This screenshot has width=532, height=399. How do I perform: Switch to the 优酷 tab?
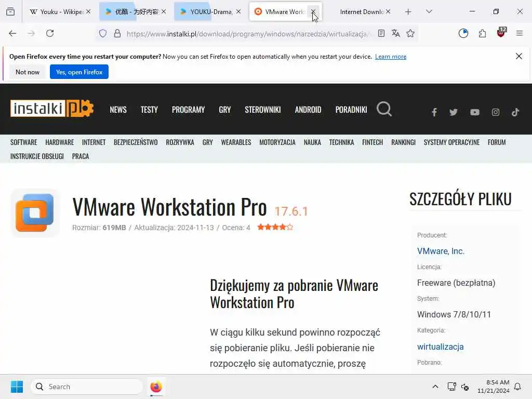131,12
